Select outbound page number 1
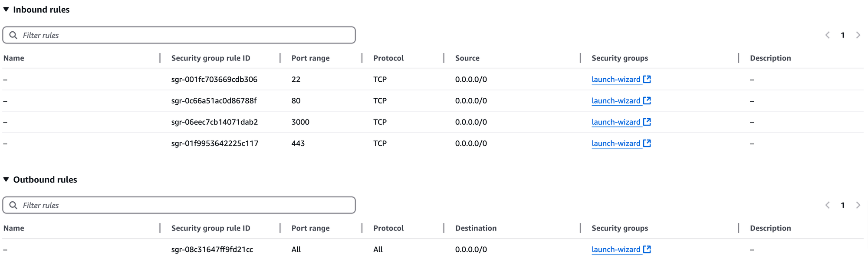868x263 pixels. tap(843, 205)
